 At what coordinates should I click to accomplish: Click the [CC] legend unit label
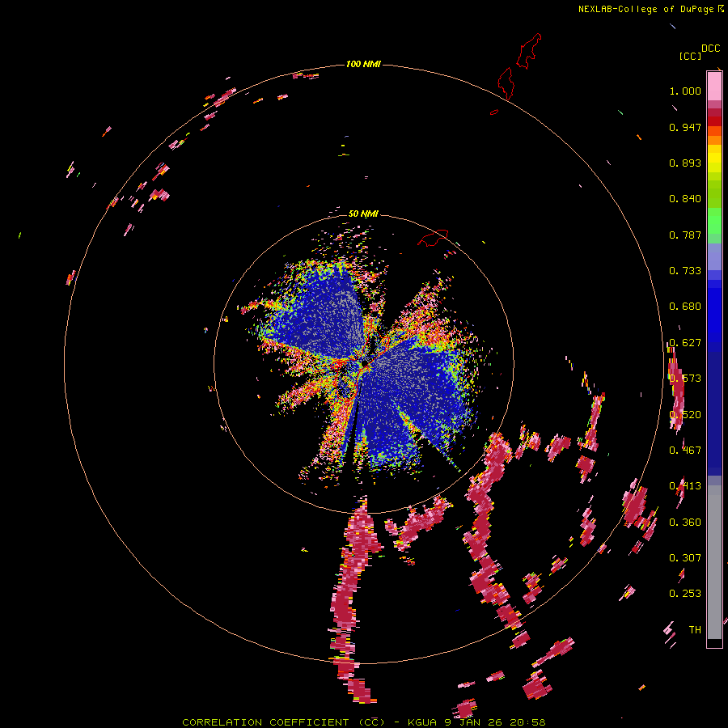click(690, 56)
